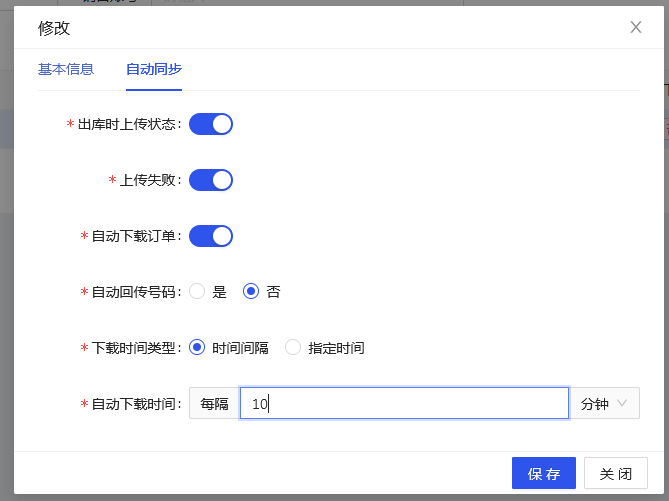Image resolution: width=669 pixels, height=501 pixels.
Task: Click the 自动下载订单 label
Action: point(136,236)
